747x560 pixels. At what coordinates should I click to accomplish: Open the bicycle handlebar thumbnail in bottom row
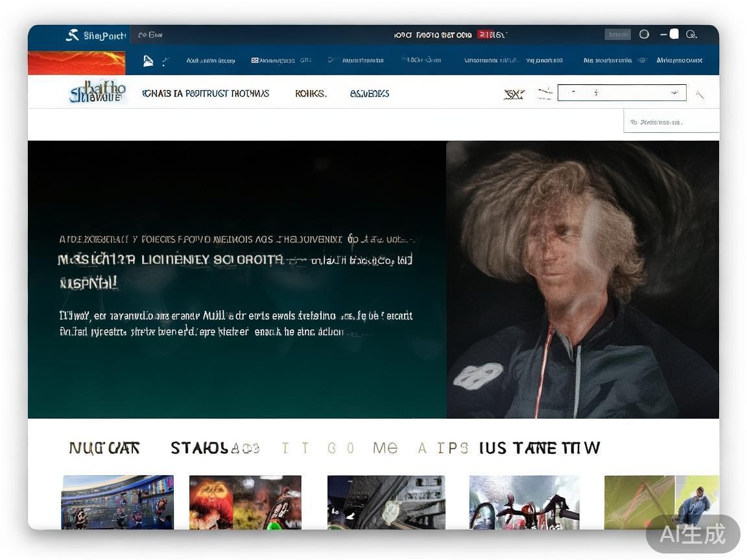pos(524,502)
